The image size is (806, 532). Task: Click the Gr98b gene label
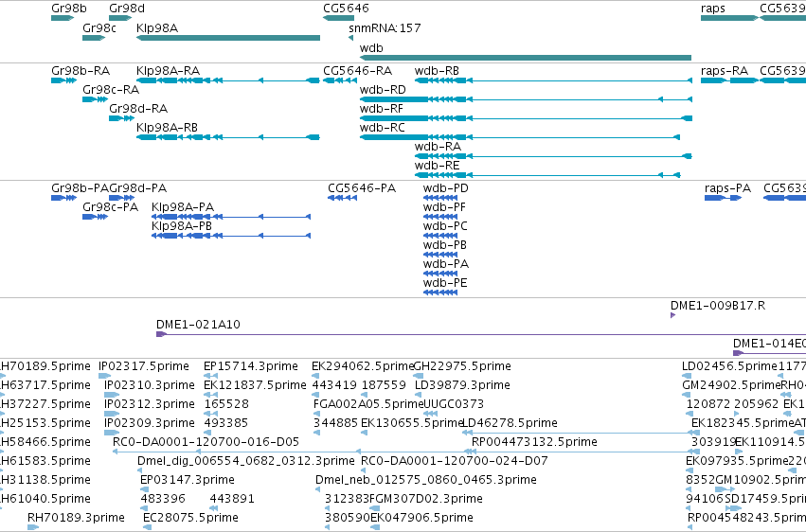[69, 9]
